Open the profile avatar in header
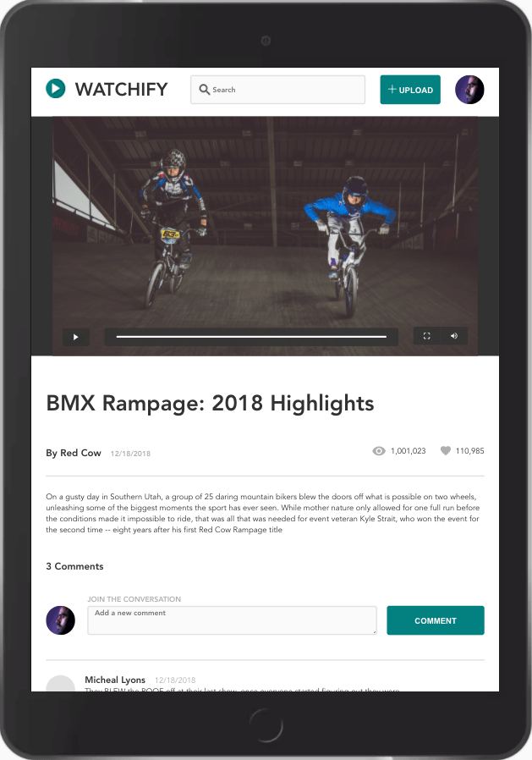 tap(469, 90)
